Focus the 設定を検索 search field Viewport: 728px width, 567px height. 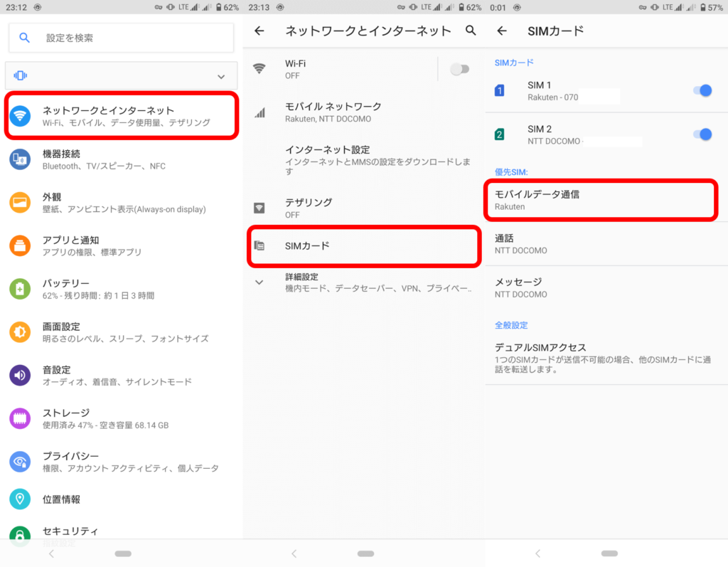[121, 38]
